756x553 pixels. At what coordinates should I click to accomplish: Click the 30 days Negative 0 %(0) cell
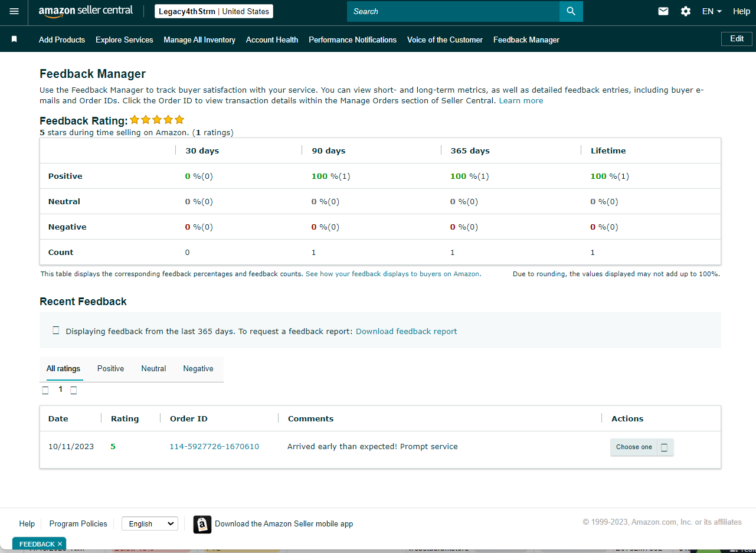[199, 227]
